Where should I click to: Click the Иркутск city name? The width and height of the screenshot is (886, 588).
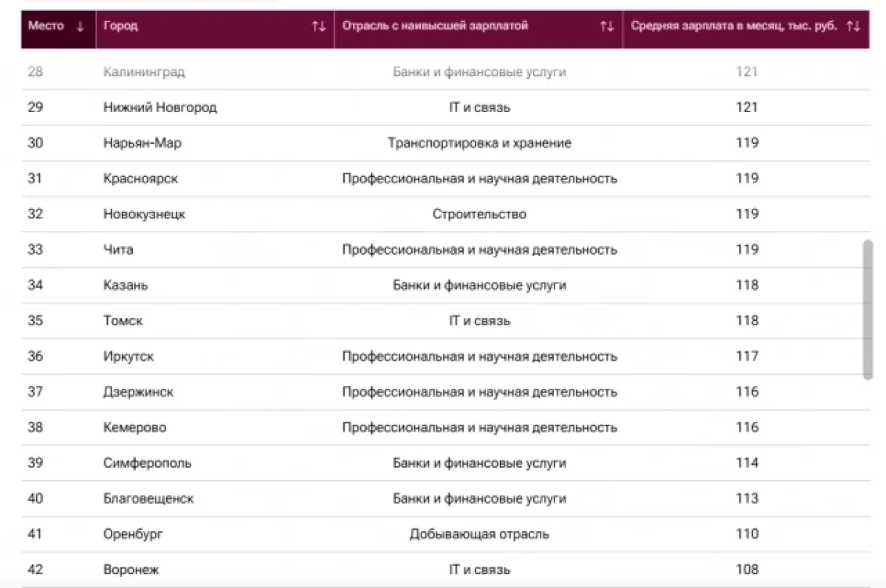(128, 356)
